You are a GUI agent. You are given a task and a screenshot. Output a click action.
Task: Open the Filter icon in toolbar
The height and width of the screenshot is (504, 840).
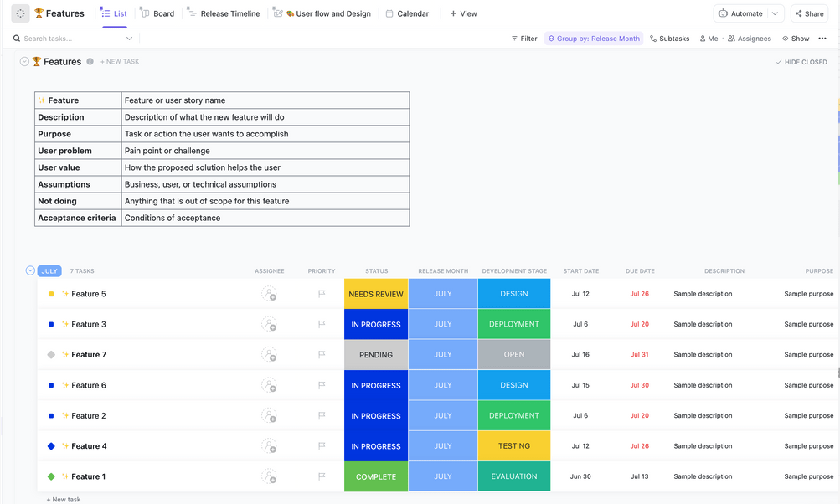[515, 39]
